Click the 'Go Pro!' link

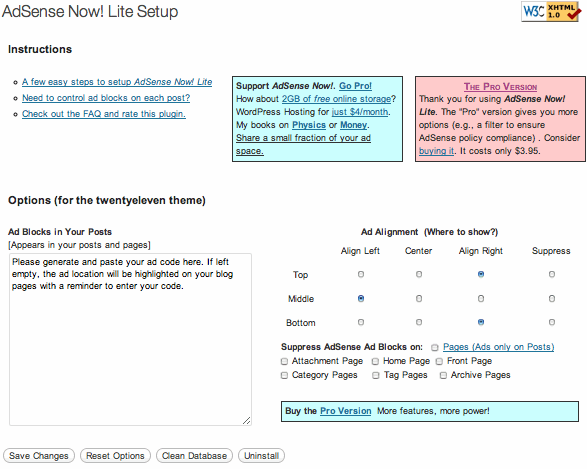[355, 86]
